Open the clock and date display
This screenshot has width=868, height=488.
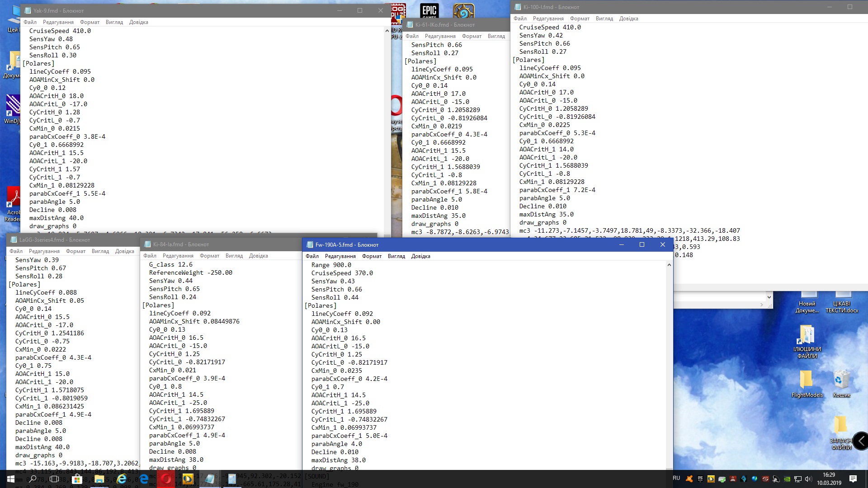point(829,479)
